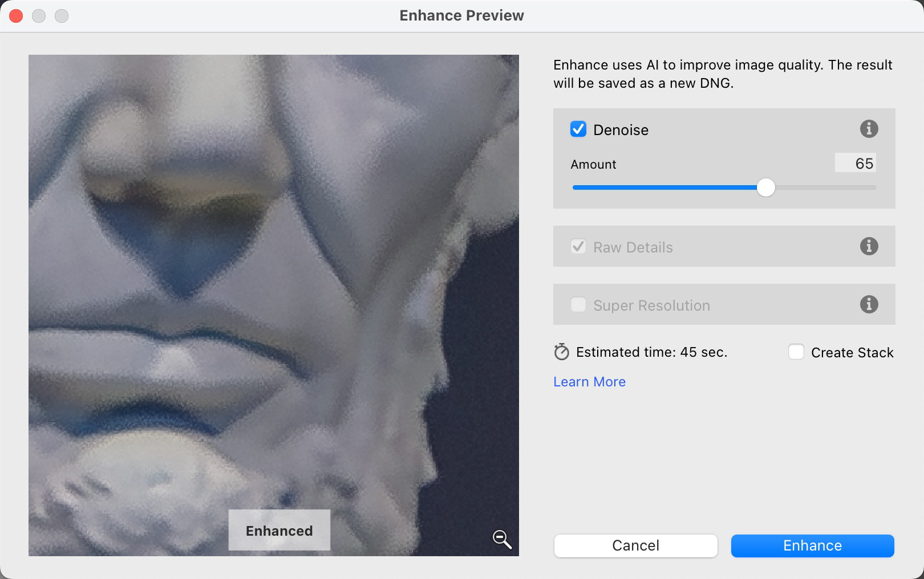
Task: Click the Amount value field showing 65
Action: [855, 163]
